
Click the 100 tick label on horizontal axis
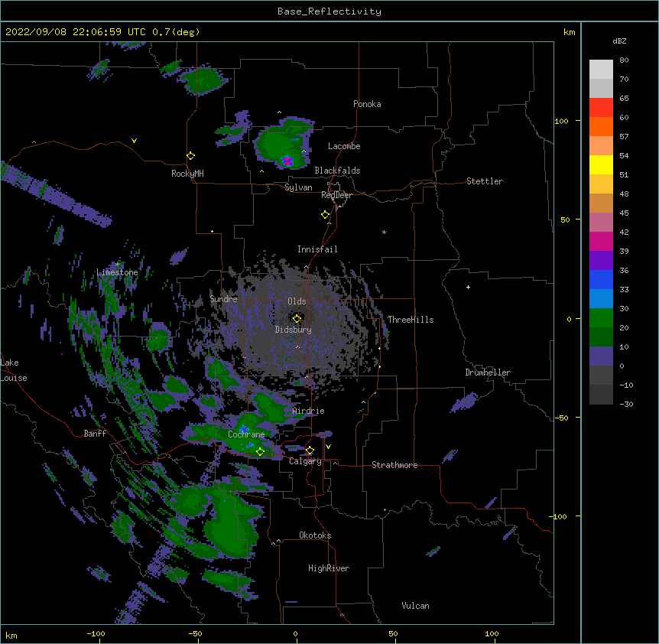tap(492, 634)
